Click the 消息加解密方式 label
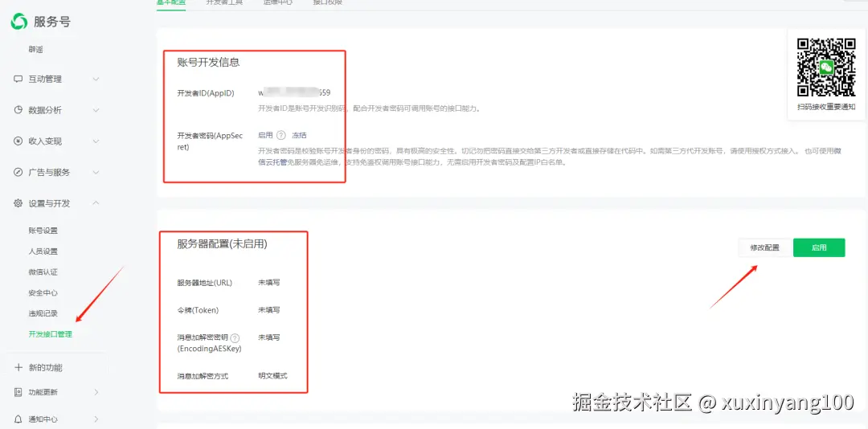868x429 pixels. (x=203, y=376)
